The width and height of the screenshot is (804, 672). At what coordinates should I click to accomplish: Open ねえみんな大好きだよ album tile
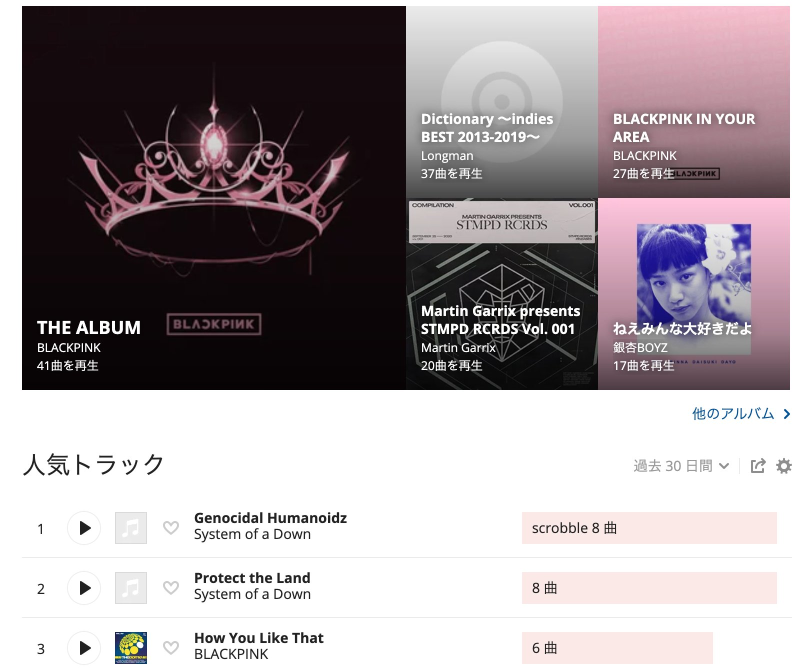pyautogui.click(x=694, y=294)
